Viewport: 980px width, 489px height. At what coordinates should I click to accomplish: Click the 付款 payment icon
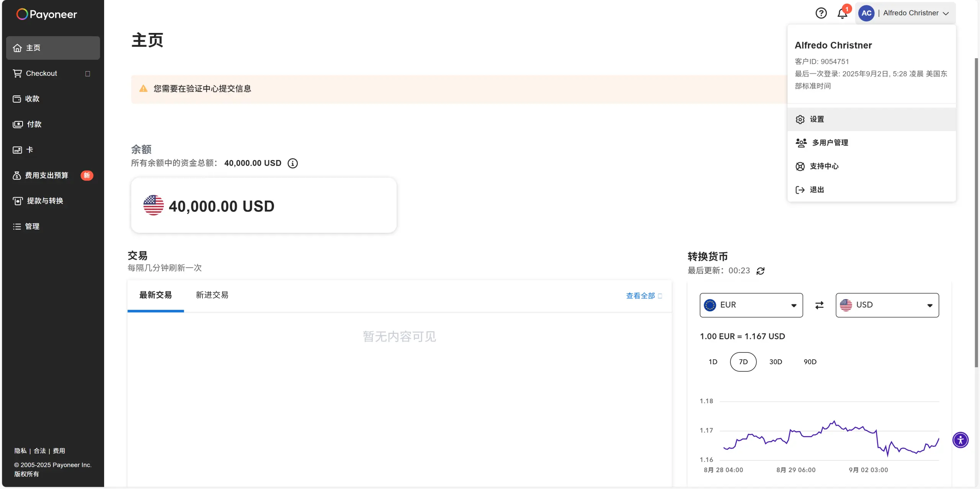point(18,124)
